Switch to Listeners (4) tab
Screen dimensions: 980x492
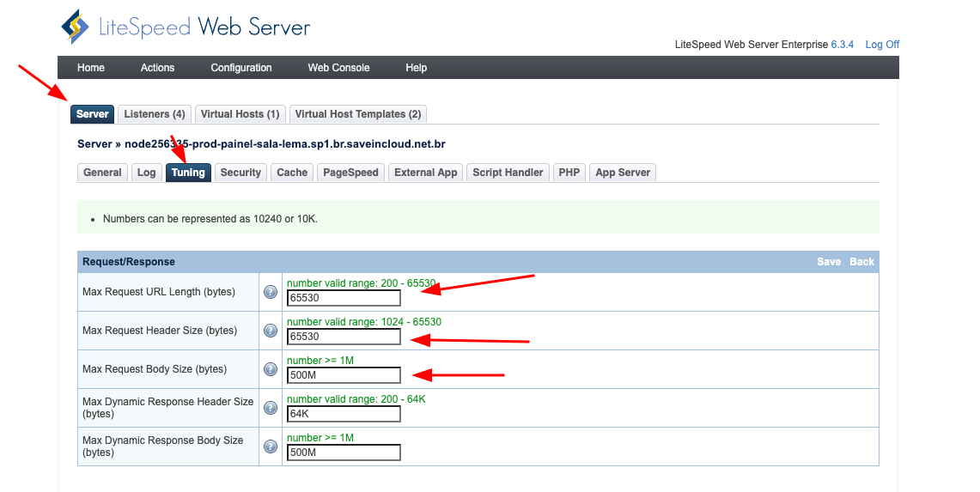pyautogui.click(x=155, y=114)
